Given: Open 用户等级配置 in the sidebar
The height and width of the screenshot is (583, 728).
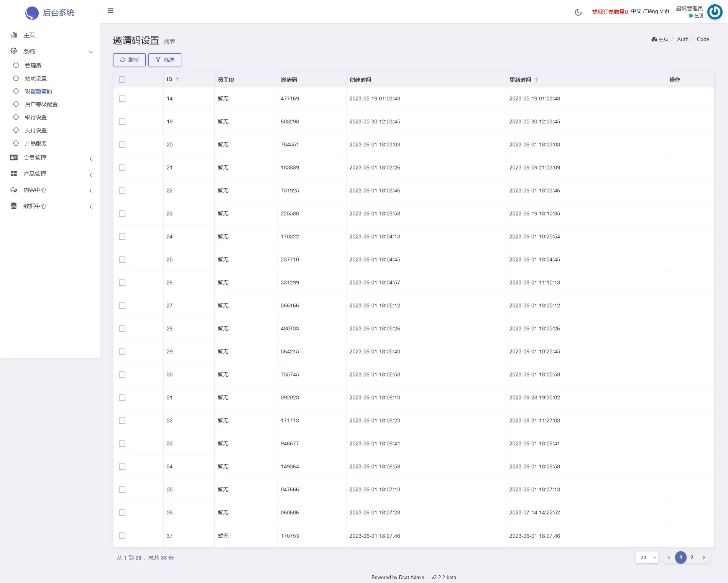Looking at the screenshot, I should coord(41,104).
